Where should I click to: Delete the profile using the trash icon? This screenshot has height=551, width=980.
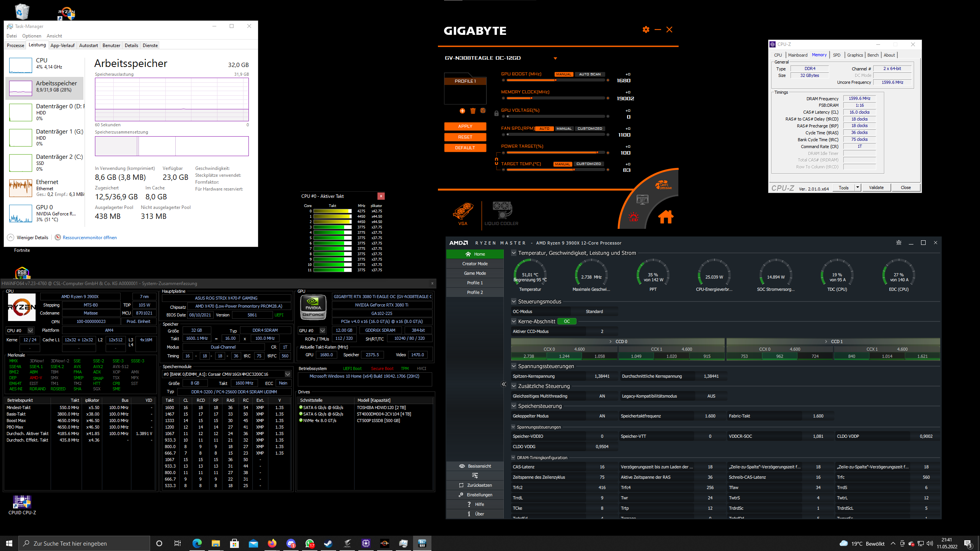click(473, 111)
